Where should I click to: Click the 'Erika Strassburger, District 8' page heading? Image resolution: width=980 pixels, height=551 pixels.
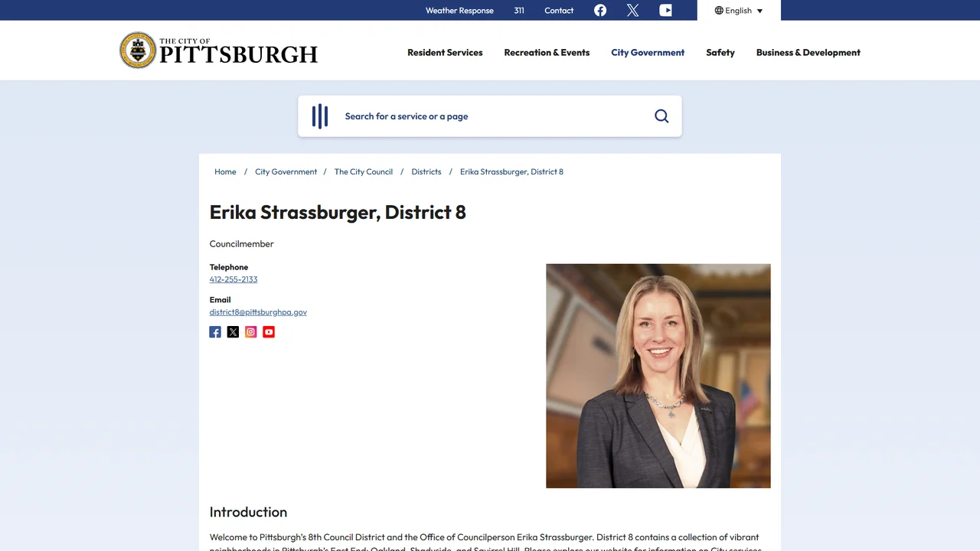[338, 212]
